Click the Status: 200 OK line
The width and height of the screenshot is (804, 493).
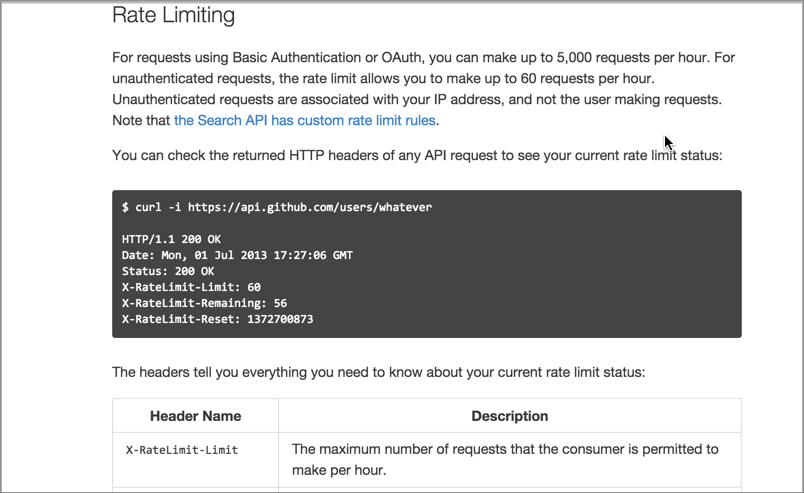click(x=168, y=271)
